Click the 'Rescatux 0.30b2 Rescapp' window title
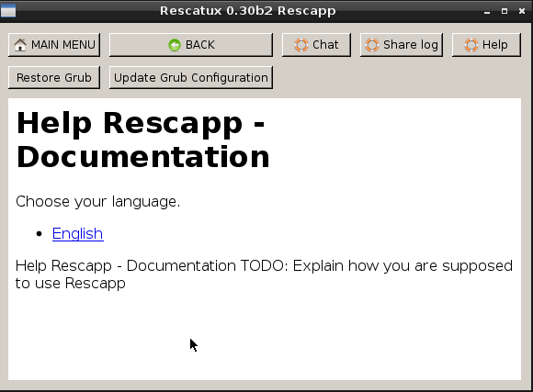Viewport: 533px width, 392px height. (248, 11)
